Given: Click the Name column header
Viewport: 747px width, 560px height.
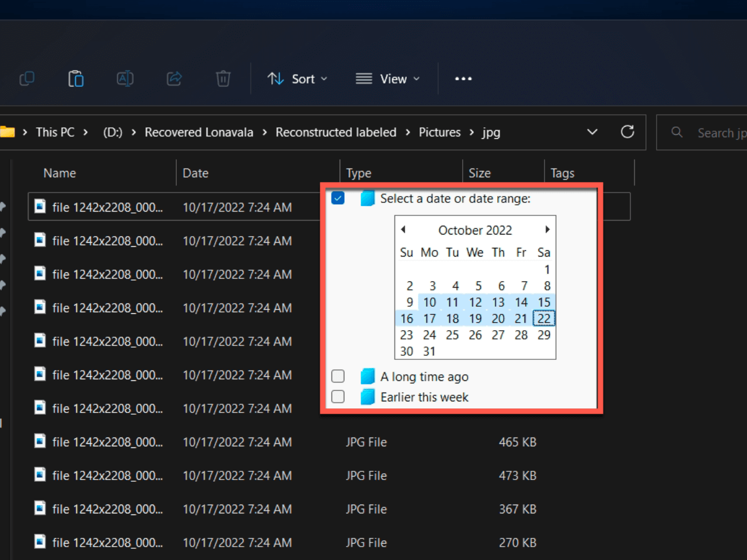Looking at the screenshot, I should point(60,173).
